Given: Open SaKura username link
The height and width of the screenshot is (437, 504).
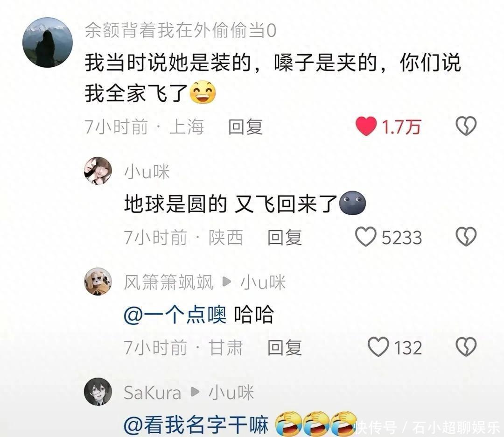Looking at the screenshot, I should point(153,393).
